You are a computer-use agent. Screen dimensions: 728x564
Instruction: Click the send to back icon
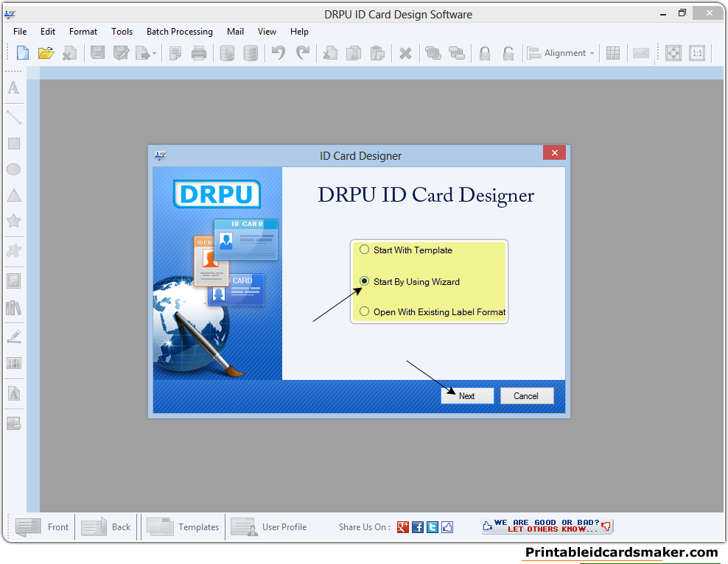click(457, 53)
